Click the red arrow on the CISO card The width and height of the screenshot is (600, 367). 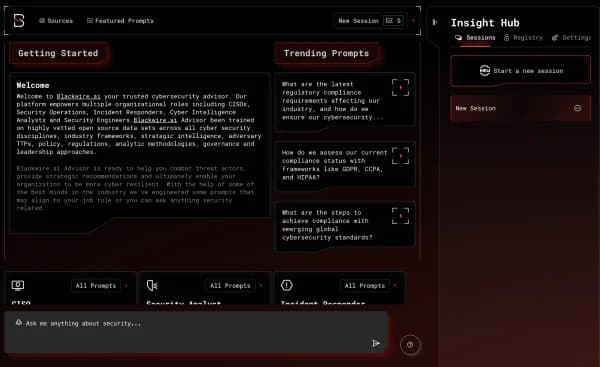click(126, 285)
